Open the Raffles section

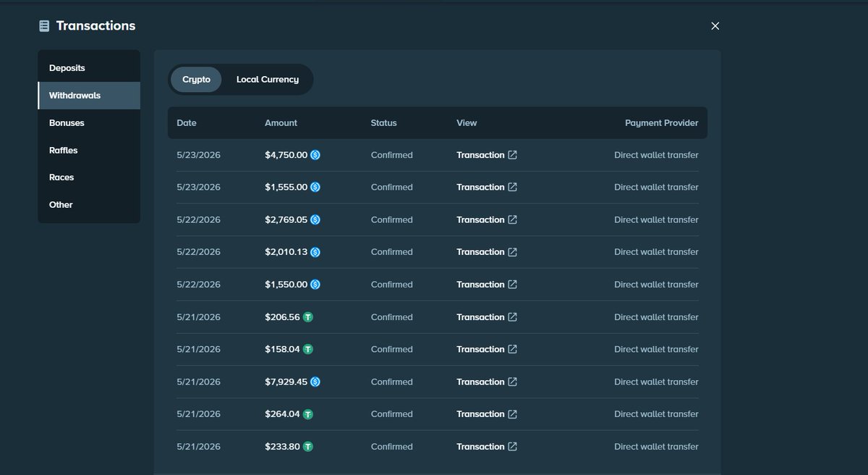pos(89,151)
